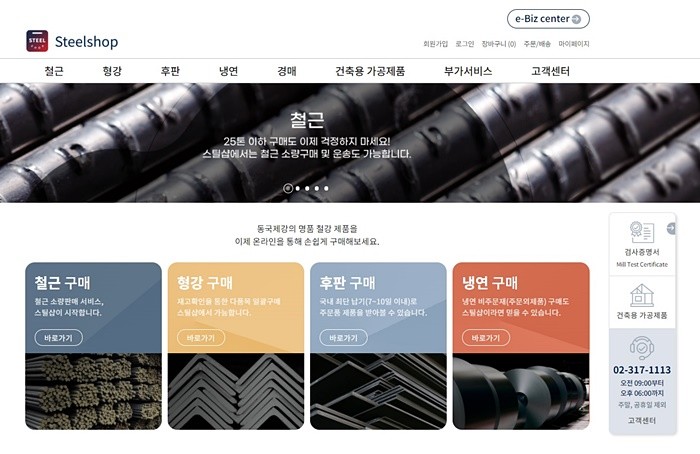Open the 건축용 가공제품 navigation menu

[x=370, y=71]
